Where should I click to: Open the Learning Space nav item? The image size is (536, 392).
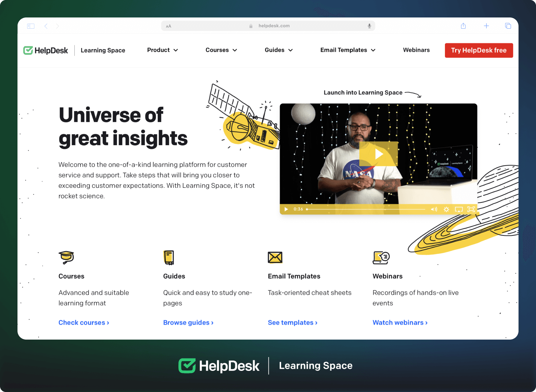[x=103, y=50]
